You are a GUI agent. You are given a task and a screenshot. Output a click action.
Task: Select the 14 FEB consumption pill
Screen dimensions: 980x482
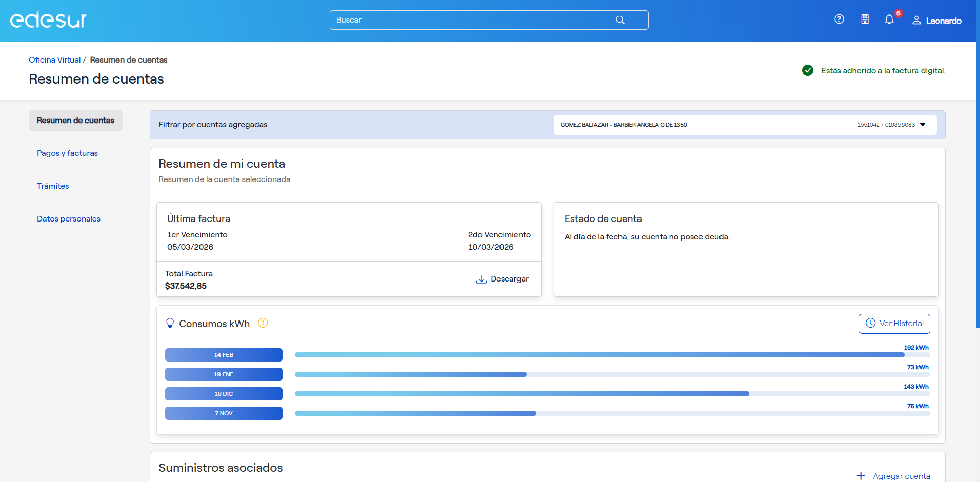pos(224,354)
